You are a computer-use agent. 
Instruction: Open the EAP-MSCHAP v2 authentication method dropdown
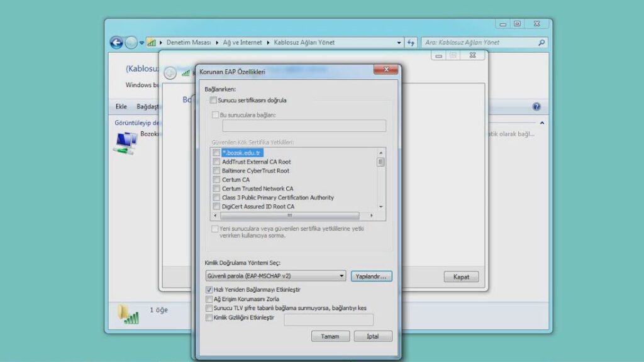click(x=341, y=275)
